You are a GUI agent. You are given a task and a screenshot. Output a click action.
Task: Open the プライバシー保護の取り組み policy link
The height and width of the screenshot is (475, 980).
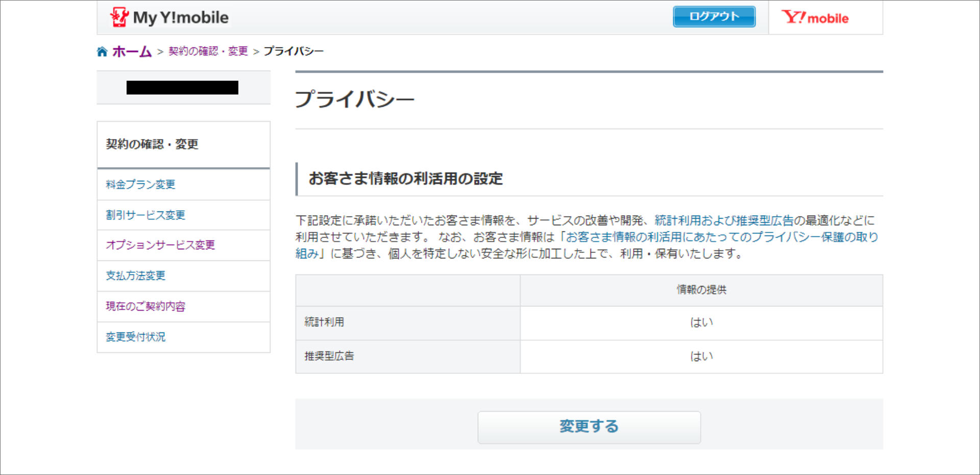[722, 237]
